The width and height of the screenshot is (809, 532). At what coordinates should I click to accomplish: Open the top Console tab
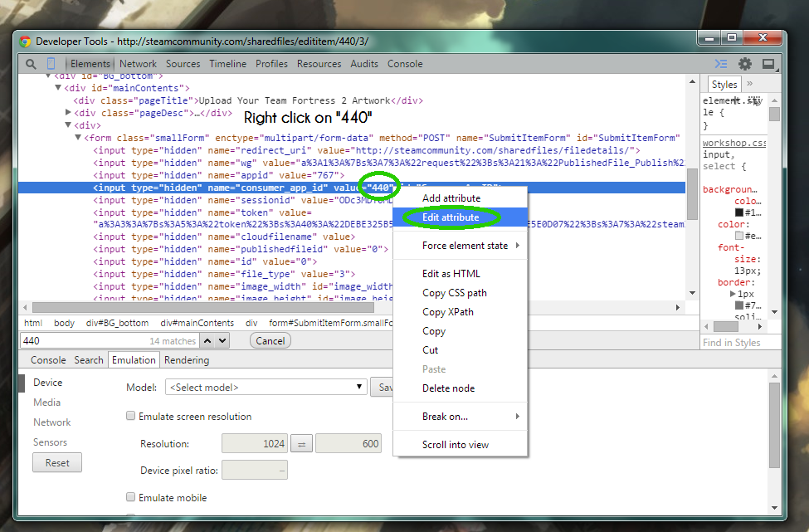(405, 64)
